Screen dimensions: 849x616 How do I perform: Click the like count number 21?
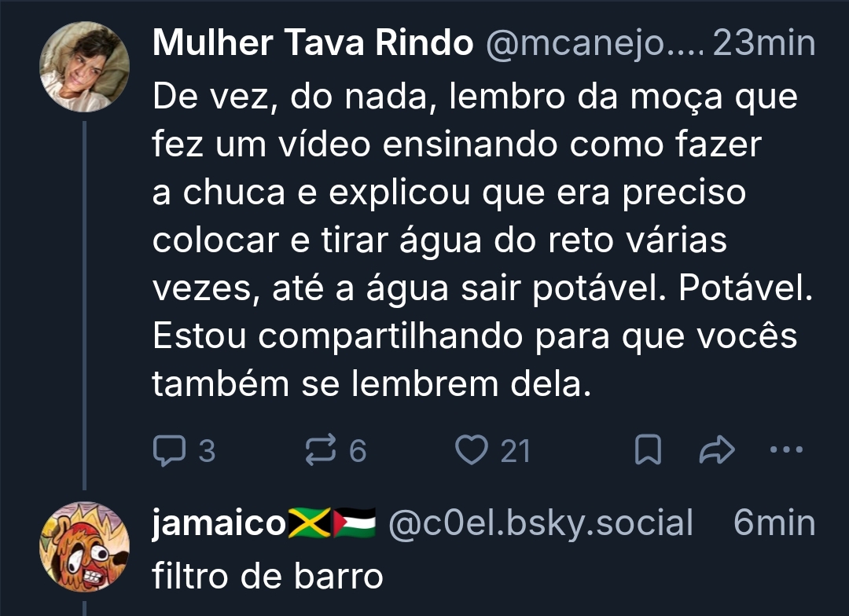(515, 451)
